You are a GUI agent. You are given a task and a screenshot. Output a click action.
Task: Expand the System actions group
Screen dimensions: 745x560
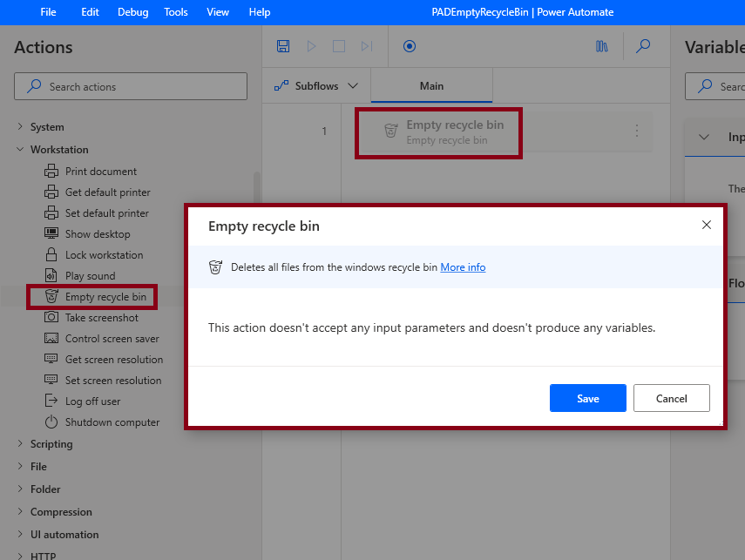click(x=20, y=126)
